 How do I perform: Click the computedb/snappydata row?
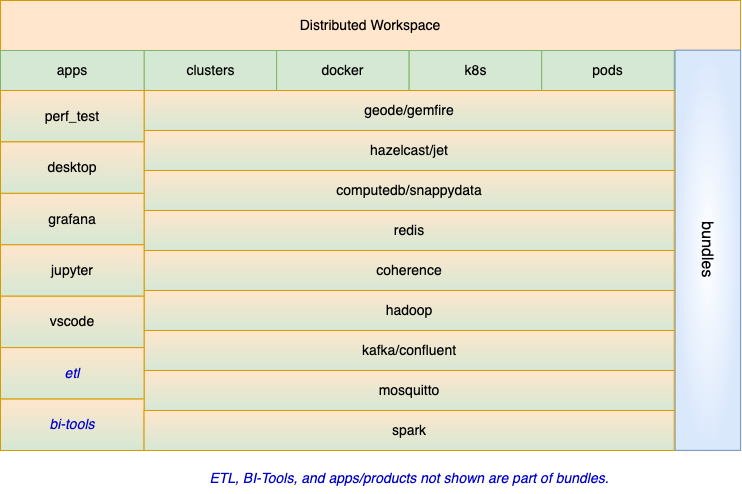click(409, 191)
